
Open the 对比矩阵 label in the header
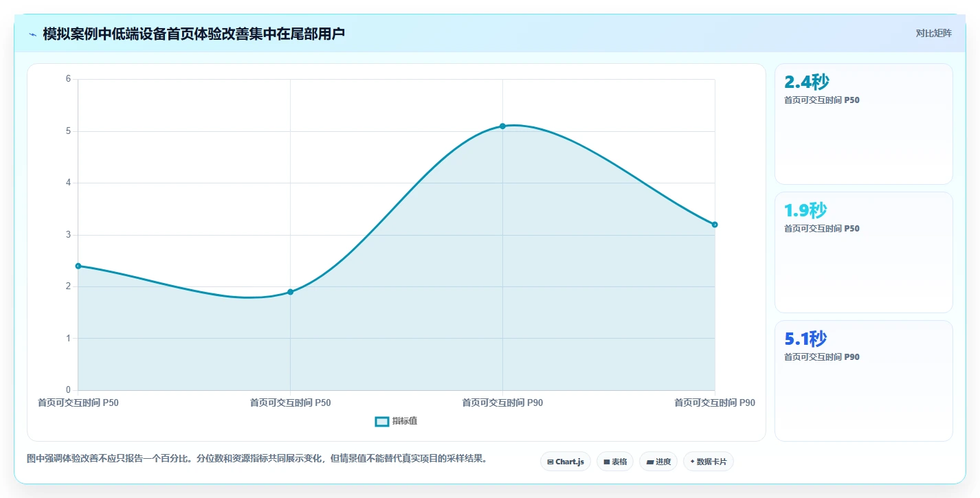tap(934, 33)
